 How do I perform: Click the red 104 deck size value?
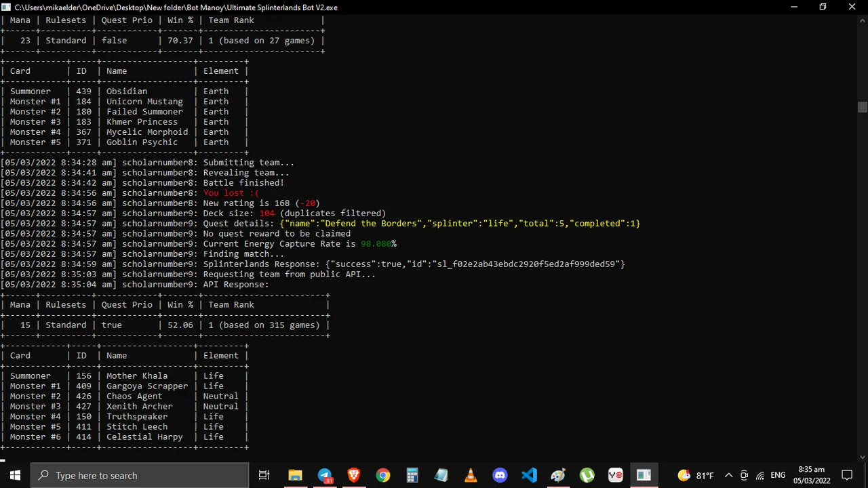click(x=267, y=213)
